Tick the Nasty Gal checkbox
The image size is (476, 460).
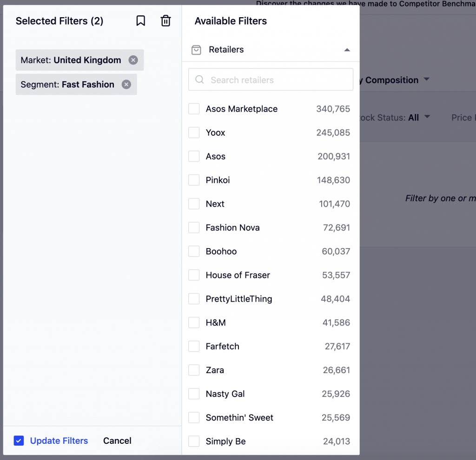click(194, 394)
